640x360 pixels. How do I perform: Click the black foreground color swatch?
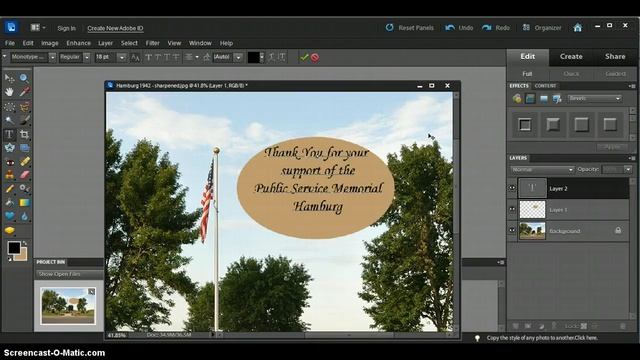click(x=14, y=247)
